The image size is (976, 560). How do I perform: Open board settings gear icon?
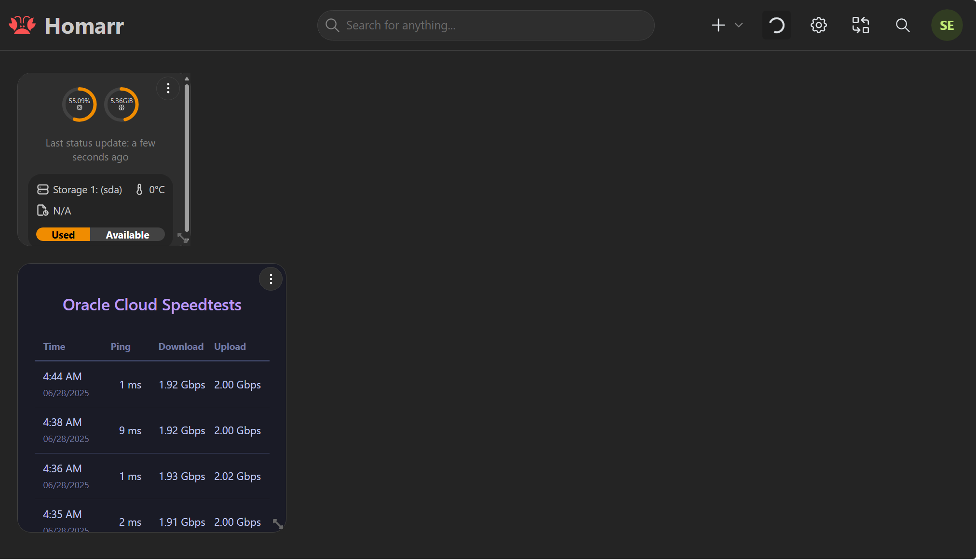coord(818,26)
